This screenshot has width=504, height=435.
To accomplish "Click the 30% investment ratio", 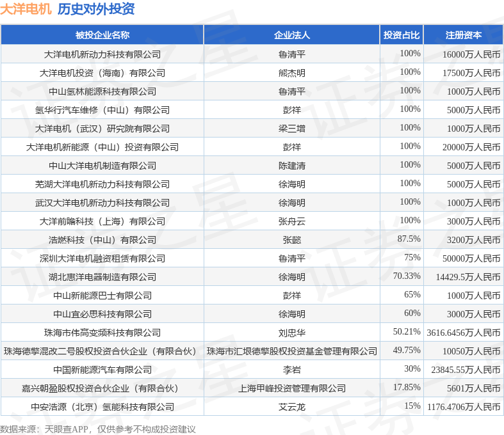I will [412, 369].
